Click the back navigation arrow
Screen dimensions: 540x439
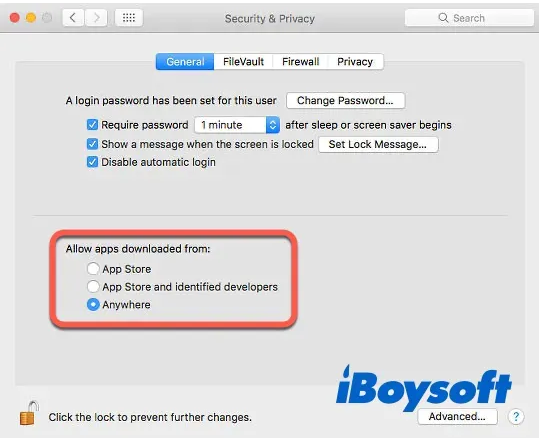click(x=73, y=18)
